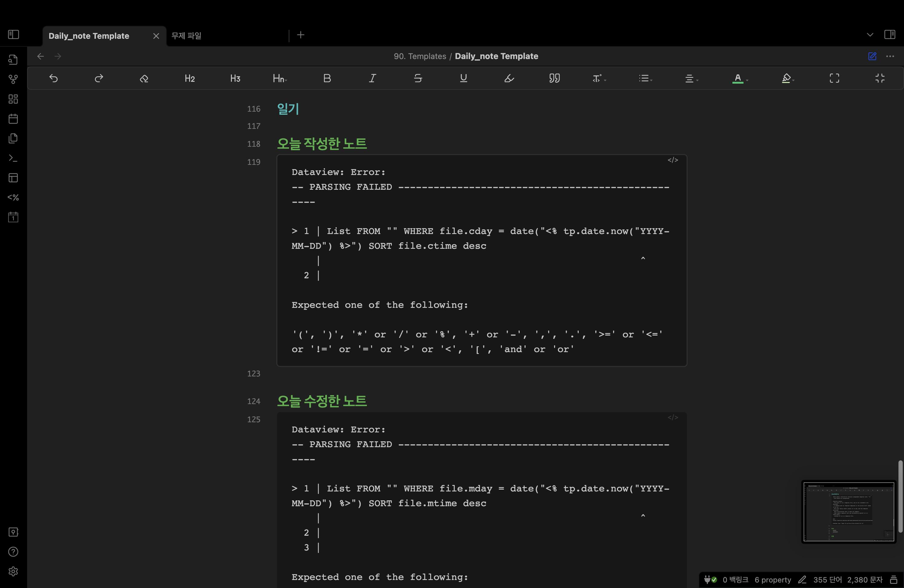Image resolution: width=904 pixels, height=588 pixels.
Task: Close the Daily_note Template tab
Action: click(156, 36)
